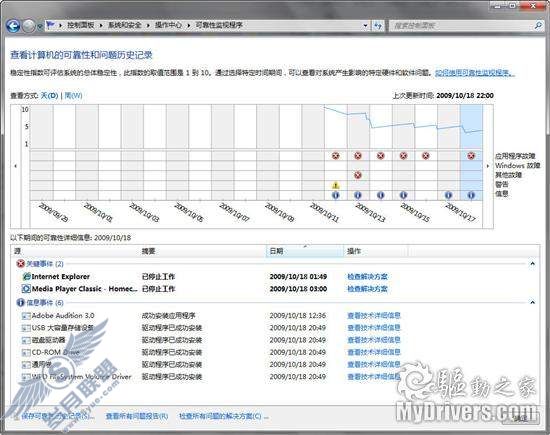Click the 2009/10/17 blue information icon
Screen dimensions: 550x435
point(448,195)
